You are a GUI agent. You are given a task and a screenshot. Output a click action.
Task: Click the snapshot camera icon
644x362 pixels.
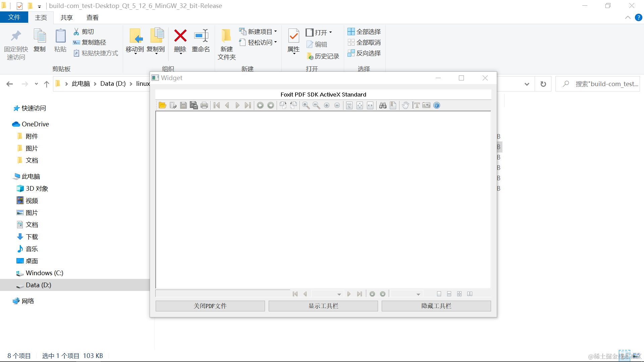[x=426, y=105]
